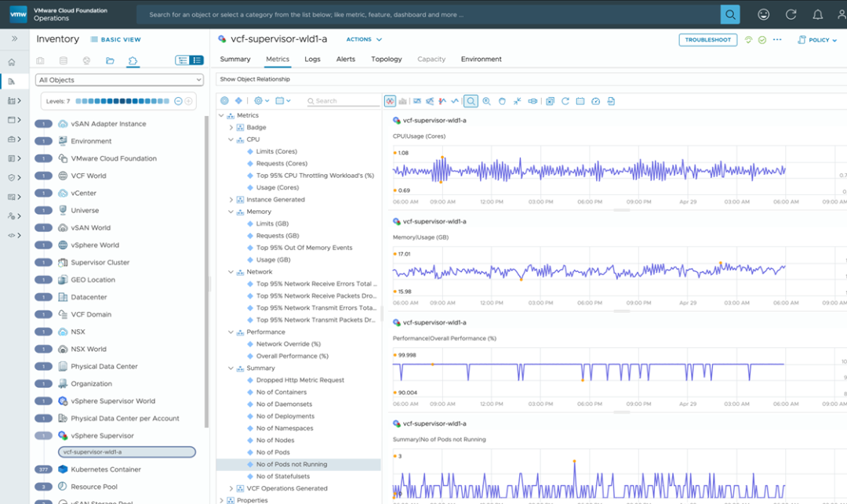Image resolution: width=847 pixels, height=504 pixels.
Task: Refresh the metric charts
Action: click(565, 101)
